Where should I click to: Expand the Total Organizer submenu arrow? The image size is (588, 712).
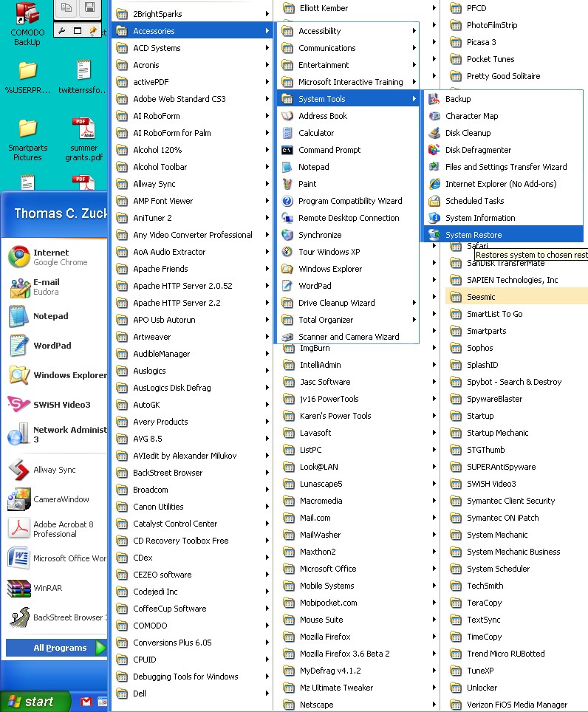[x=414, y=320]
